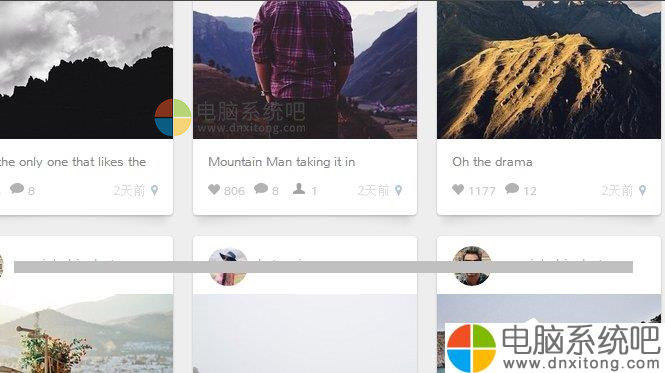Open the black and white silhouette photo
The width and height of the screenshot is (665, 373).
pos(87,69)
